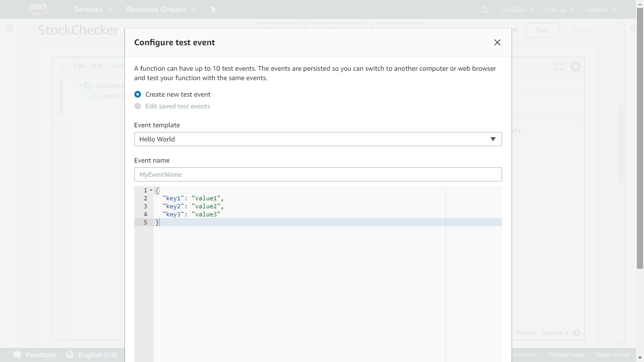Click the pin shortcuts icon
644x362 pixels.
[x=213, y=9]
